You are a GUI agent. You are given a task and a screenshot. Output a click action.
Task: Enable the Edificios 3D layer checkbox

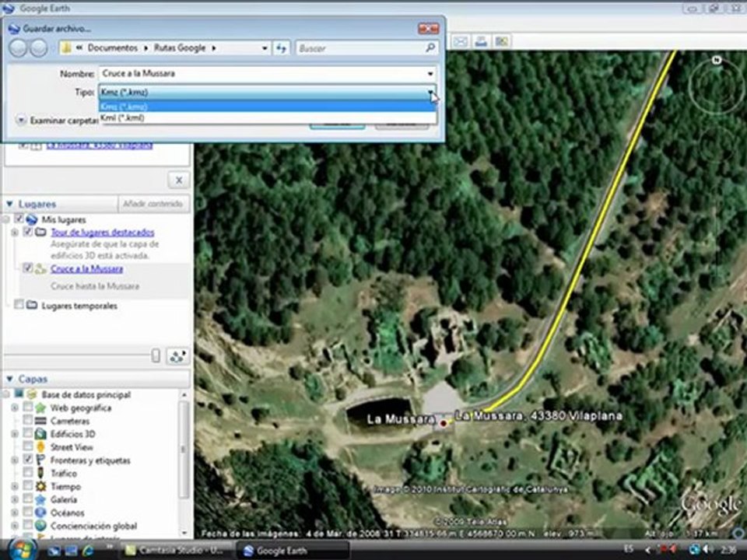(x=28, y=433)
